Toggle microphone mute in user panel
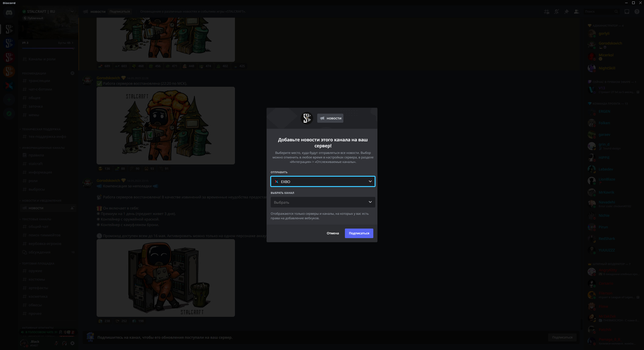644x350 pixels. pos(57,343)
